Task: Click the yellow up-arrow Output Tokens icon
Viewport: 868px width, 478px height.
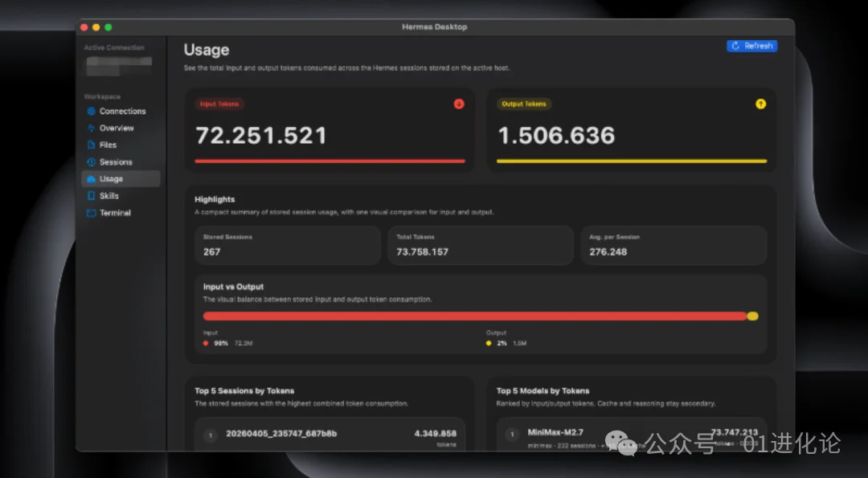Action: 760,104
